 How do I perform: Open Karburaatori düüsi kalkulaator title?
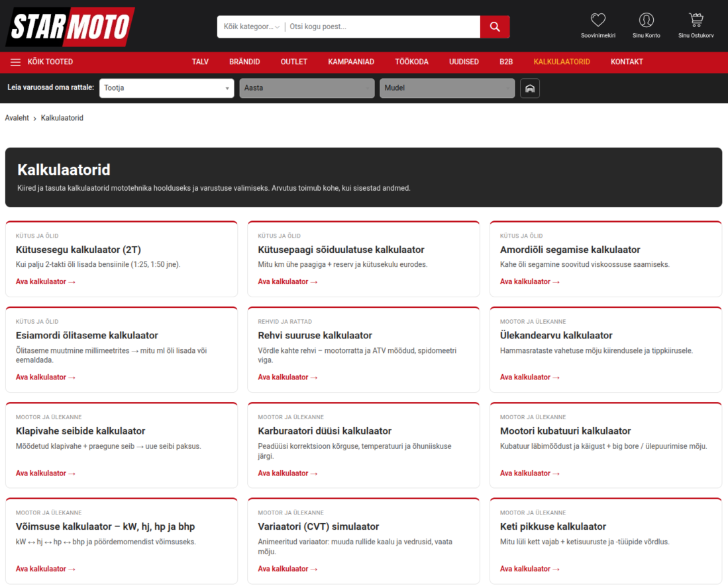click(325, 431)
